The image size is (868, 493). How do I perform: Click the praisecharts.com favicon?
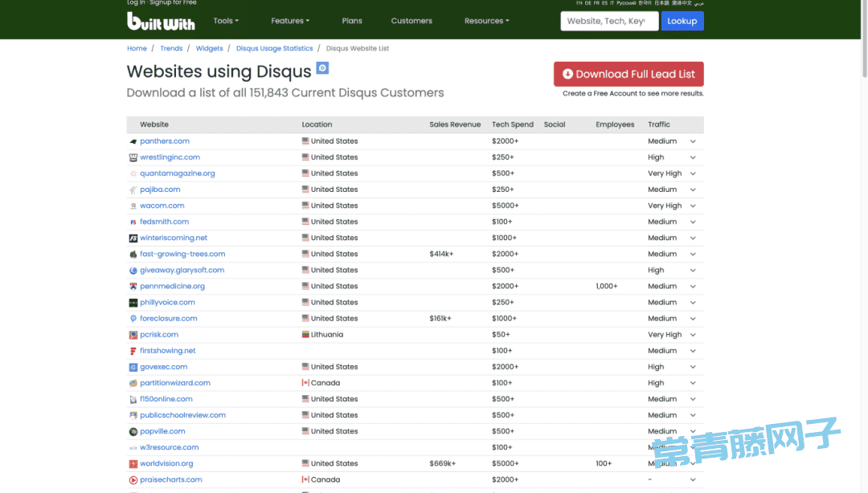point(133,479)
